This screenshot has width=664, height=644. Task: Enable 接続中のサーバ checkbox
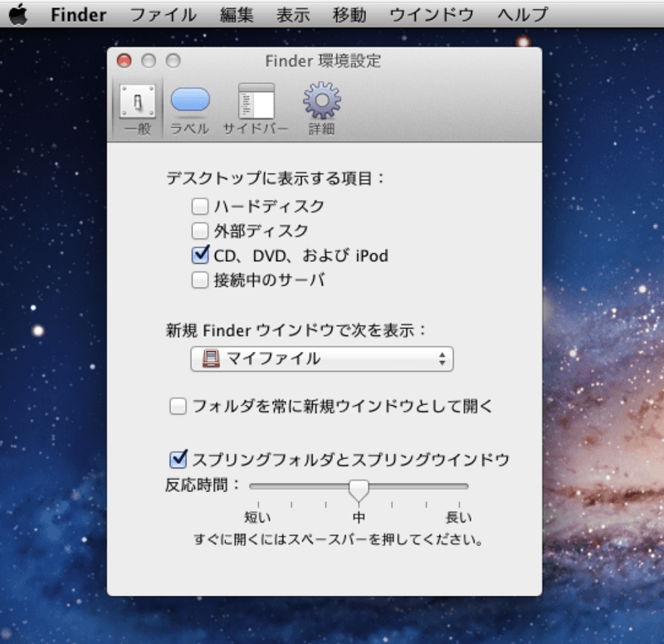(200, 281)
